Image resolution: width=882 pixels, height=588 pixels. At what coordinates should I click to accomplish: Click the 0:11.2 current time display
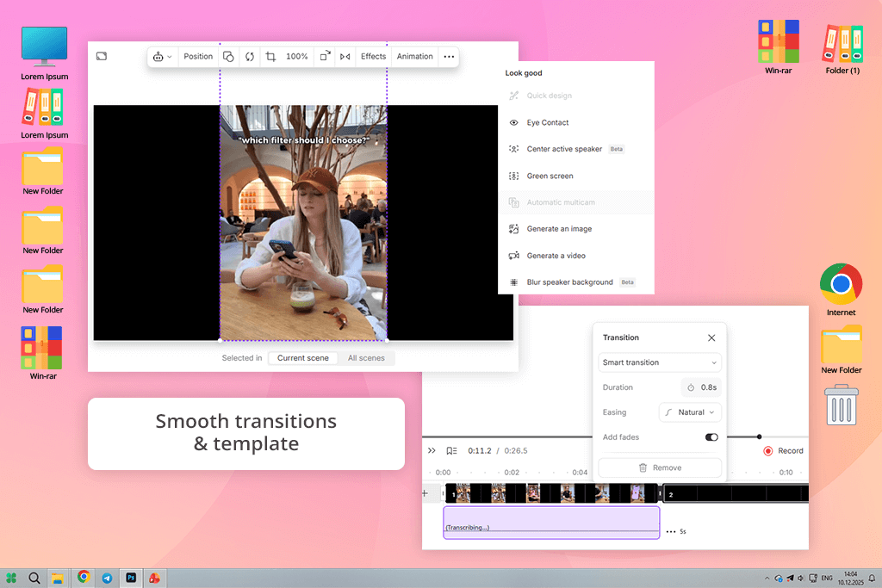479,451
